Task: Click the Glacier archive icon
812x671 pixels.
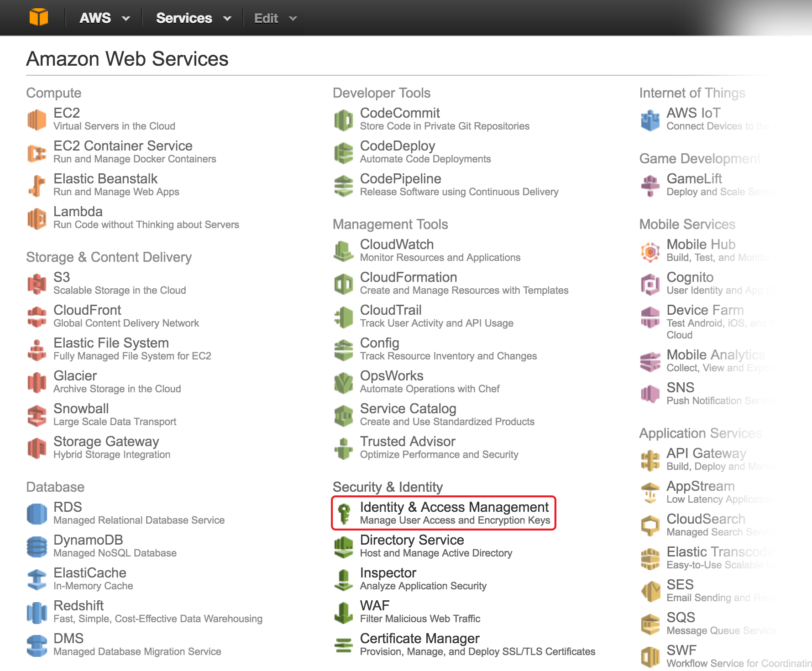Action: (x=37, y=382)
